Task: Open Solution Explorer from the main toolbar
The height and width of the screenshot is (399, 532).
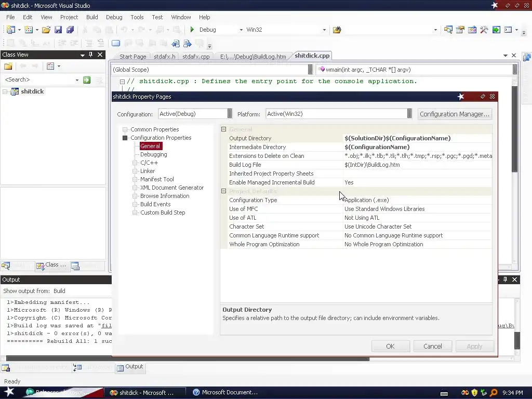Action: pos(448,30)
